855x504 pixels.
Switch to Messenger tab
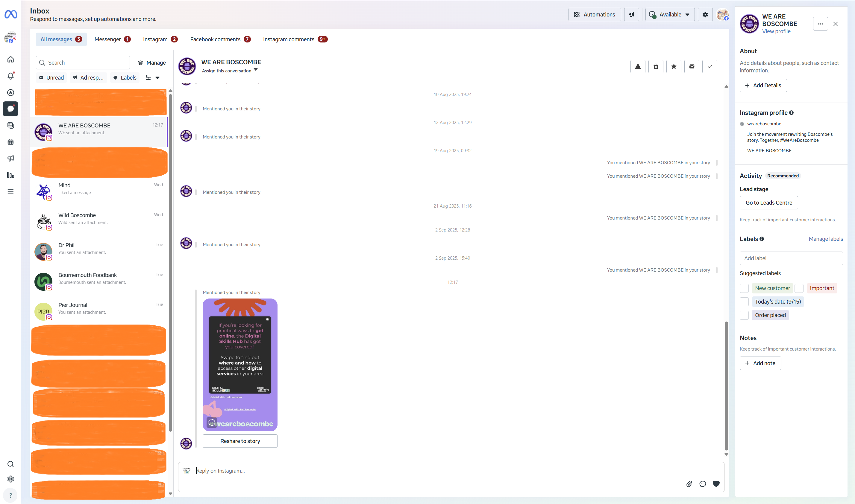(x=113, y=39)
